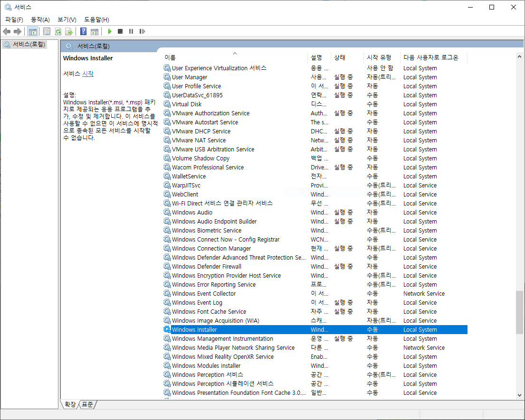Select the VMware USB Arbitration Service row
The image size is (525, 420).
pos(315,149)
